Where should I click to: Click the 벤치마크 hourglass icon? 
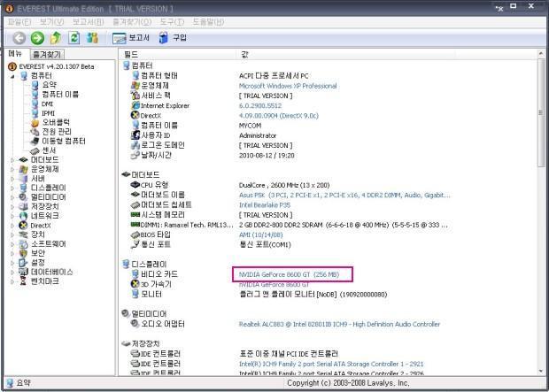point(23,281)
